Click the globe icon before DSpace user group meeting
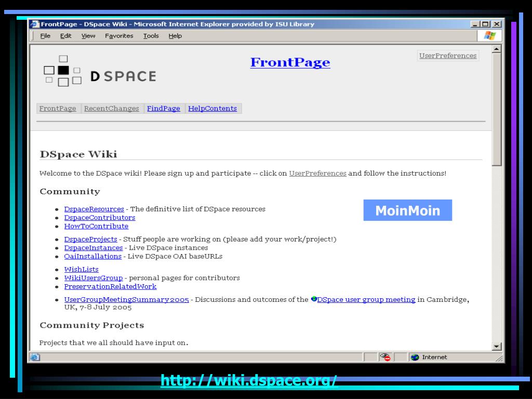The image size is (532, 399). 314,299
